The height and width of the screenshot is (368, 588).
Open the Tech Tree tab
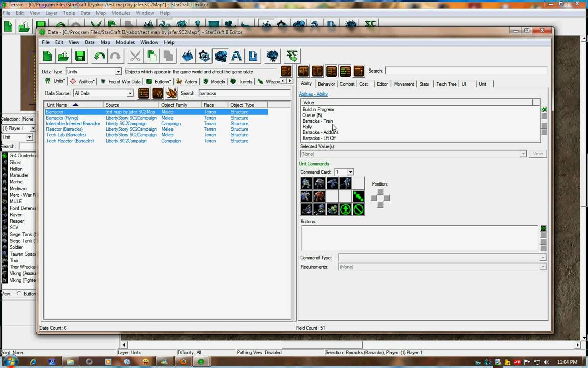[x=446, y=84]
